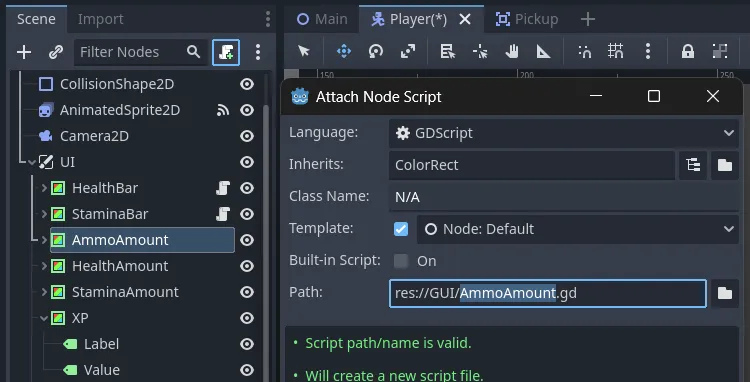This screenshot has height=382, width=750.
Task: Select the CollisionShape2D tree node
Action: click(x=117, y=85)
